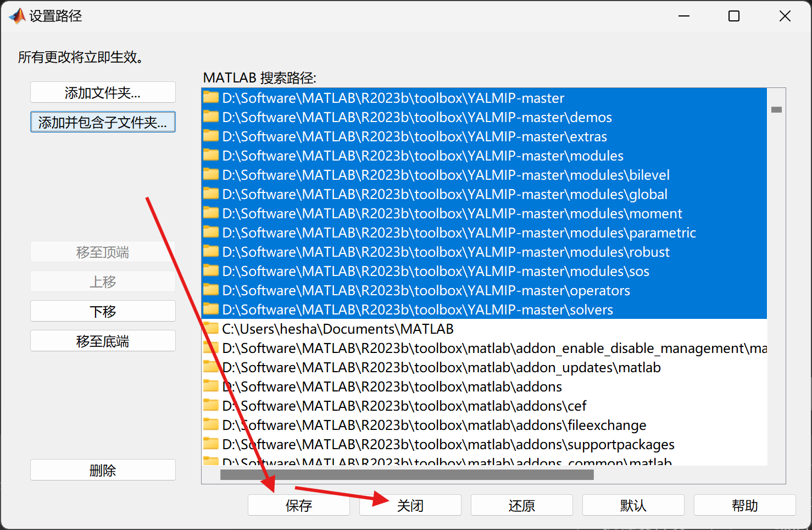Click folder icon of YALMIP-master\extras row
812x530 pixels.
[x=211, y=136]
